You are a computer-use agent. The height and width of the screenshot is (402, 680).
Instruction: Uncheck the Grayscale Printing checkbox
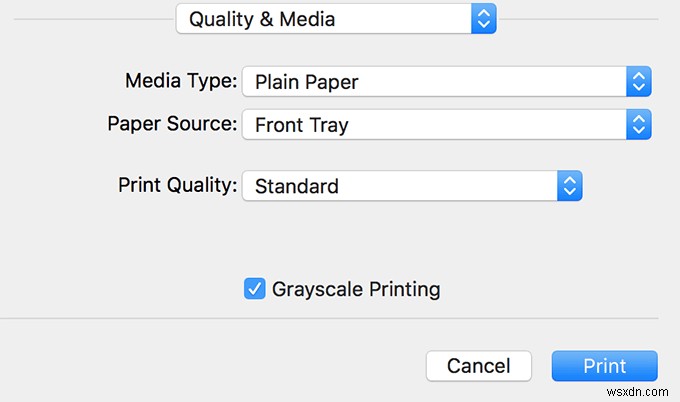click(254, 290)
